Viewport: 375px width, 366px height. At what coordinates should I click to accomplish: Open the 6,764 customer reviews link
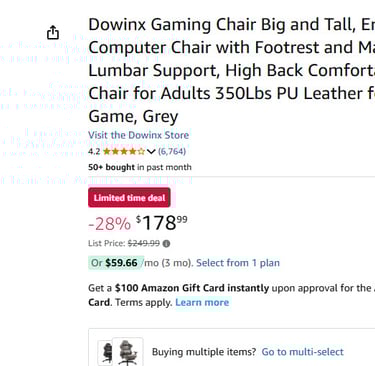(x=172, y=152)
